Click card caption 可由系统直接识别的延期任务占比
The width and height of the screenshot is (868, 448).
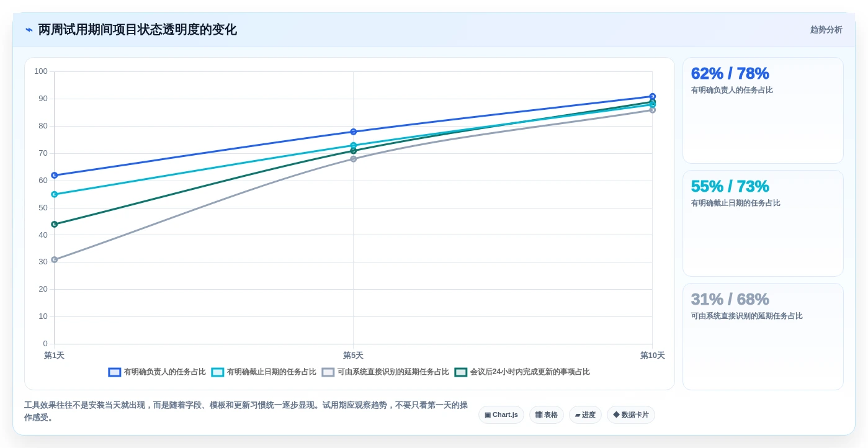pyautogui.click(x=746, y=316)
